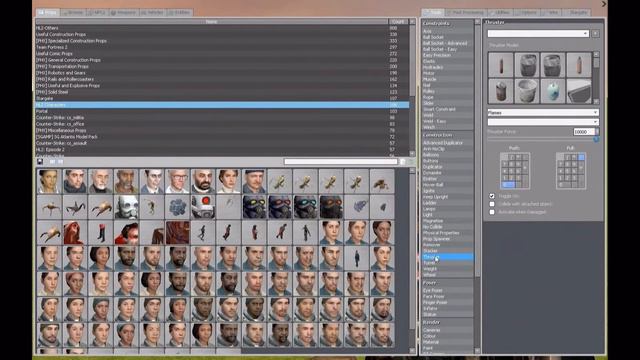Switch to the NPCs tab
The image size is (640, 360).
click(97, 13)
